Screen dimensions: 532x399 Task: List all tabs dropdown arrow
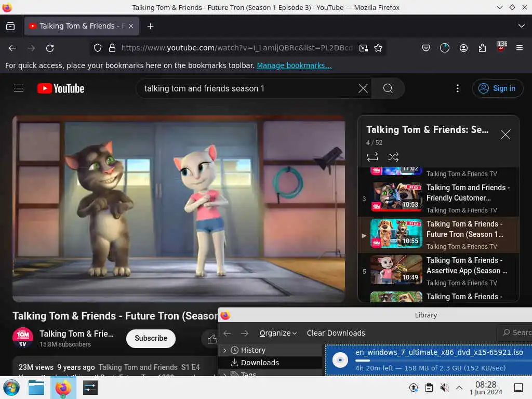pyautogui.click(x=521, y=26)
